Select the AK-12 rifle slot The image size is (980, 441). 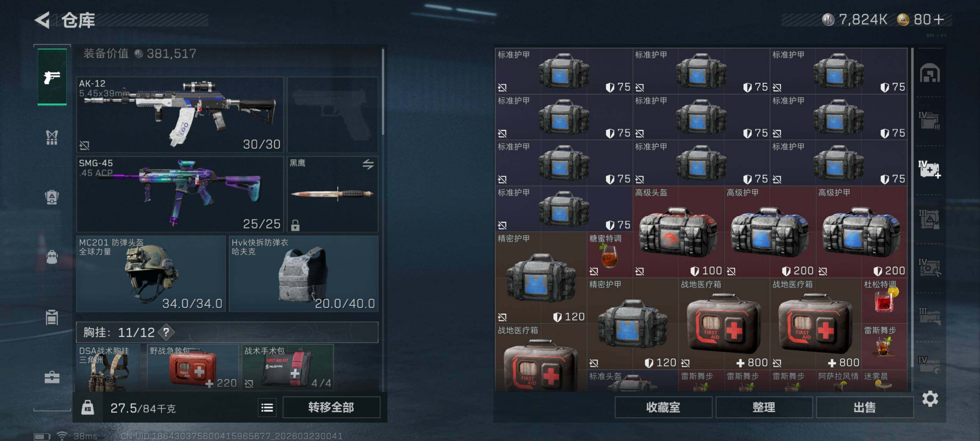click(x=180, y=114)
